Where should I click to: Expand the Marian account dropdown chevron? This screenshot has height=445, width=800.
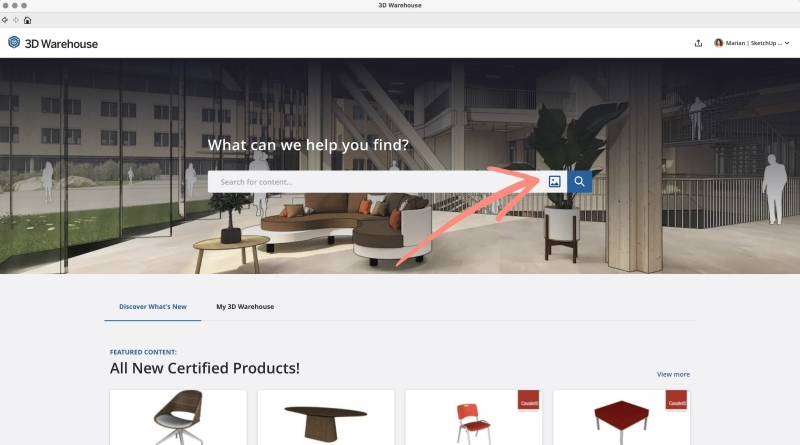click(x=787, y=43)
